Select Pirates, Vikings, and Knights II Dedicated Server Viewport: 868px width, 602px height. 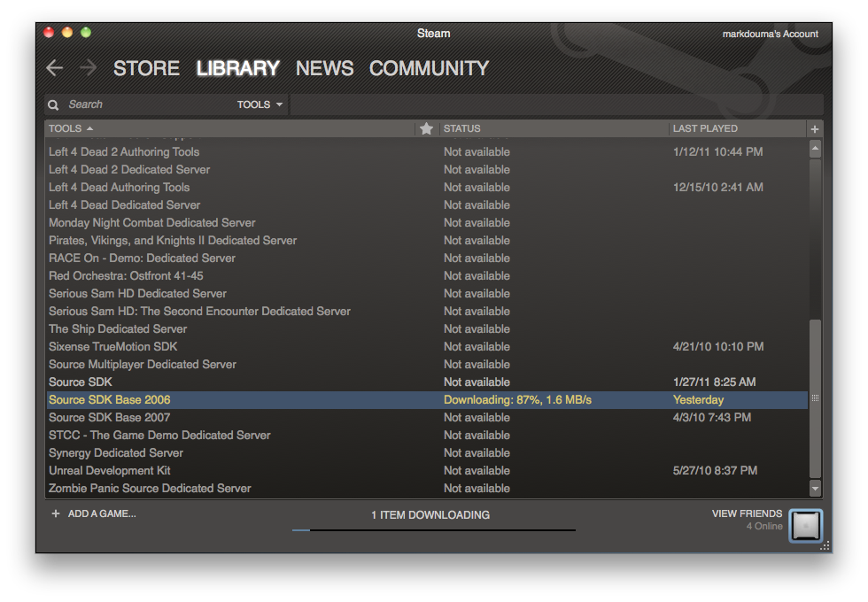(427, 240)
